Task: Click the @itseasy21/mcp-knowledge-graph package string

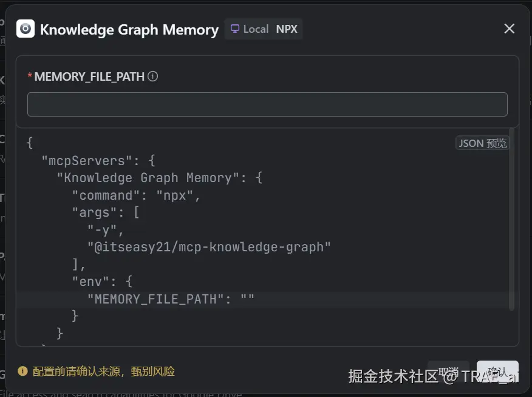Action: [x=210, y=247]
